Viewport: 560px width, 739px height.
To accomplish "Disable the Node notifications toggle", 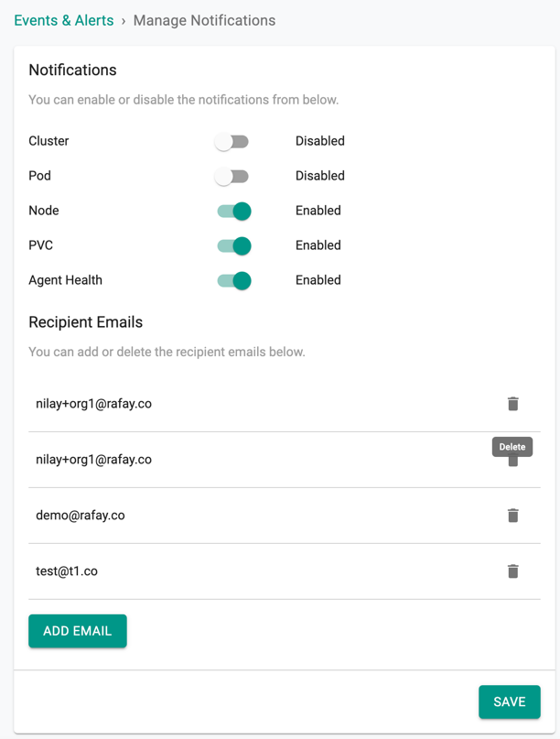I will point(234,212).
